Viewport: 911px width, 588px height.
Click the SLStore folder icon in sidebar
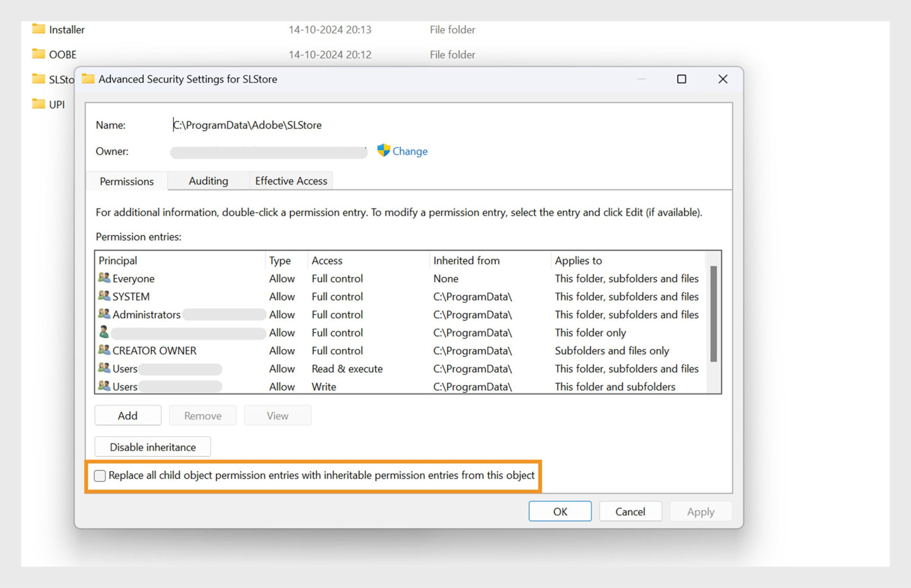coord(38,79)
